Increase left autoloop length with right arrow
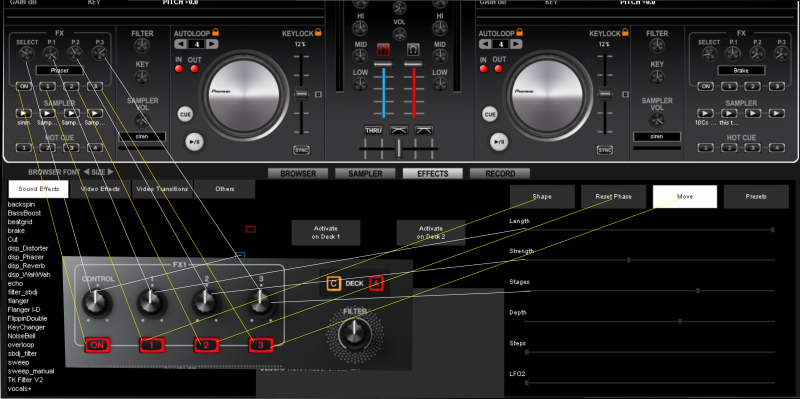800x399 pixels. point(212,44)
